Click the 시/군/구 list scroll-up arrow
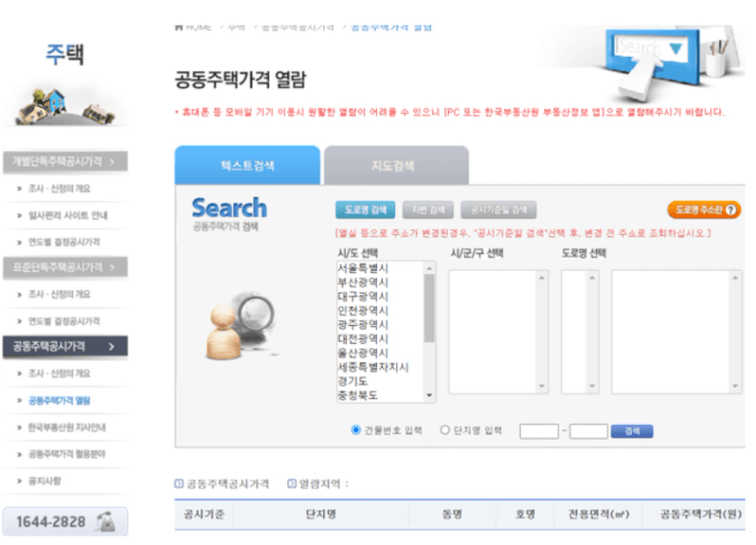This screenshot has width=756, height=545. click(541, 278)
